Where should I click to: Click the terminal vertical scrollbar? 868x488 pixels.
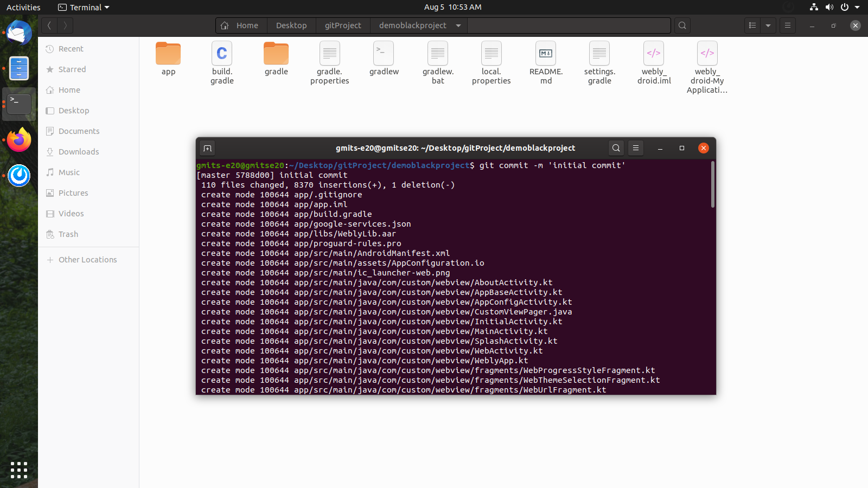click(712, 185)
